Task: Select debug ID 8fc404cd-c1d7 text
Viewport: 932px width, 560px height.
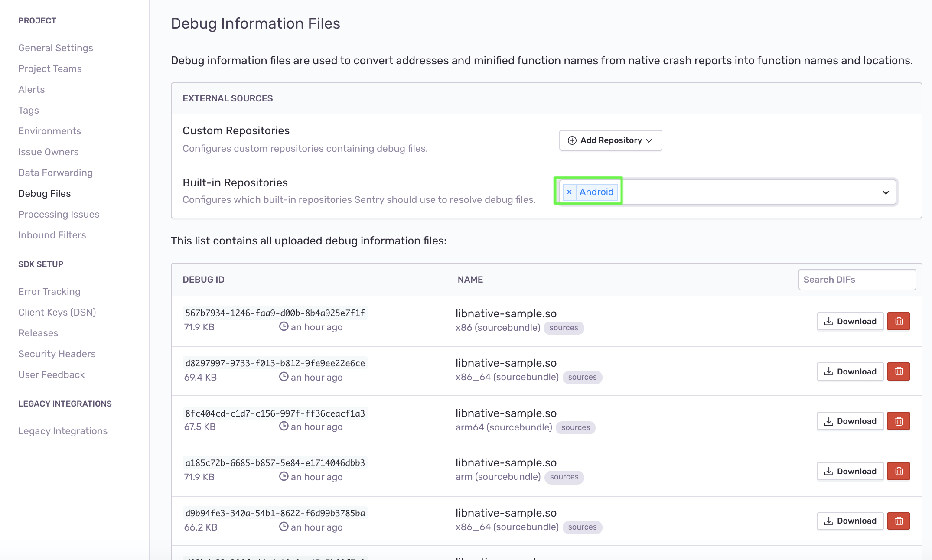Action: 275,413
